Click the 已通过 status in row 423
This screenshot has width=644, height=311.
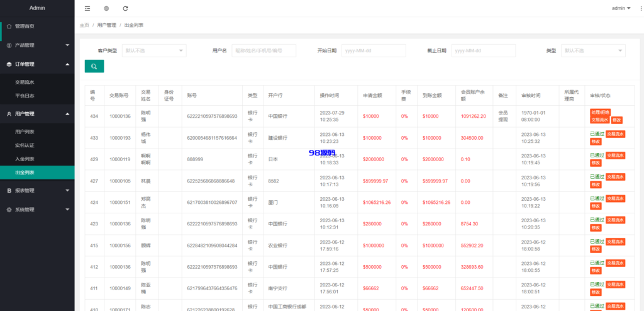pyautogui.click(x=597, y=220)
